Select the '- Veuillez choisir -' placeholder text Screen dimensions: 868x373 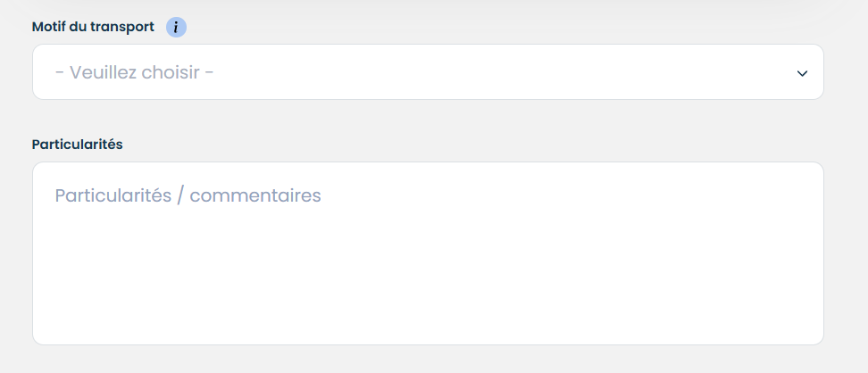(134, 72)
